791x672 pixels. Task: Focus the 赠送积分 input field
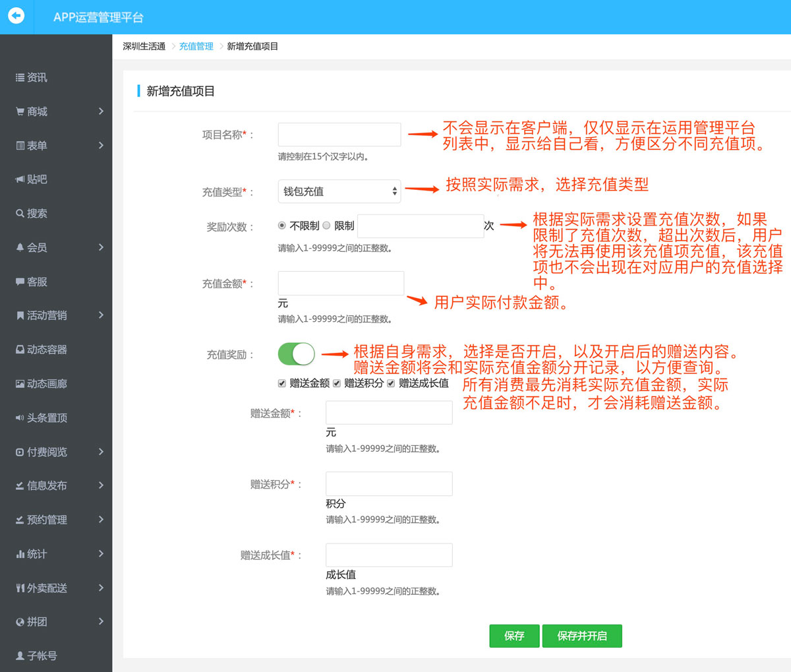click(x=389, y=483)
